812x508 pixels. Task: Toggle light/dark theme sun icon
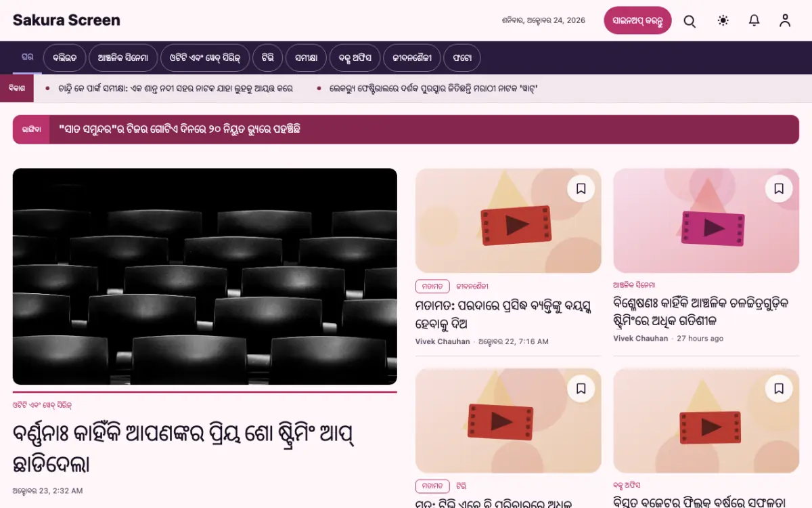pyautogui.click(x=723, y=21)
